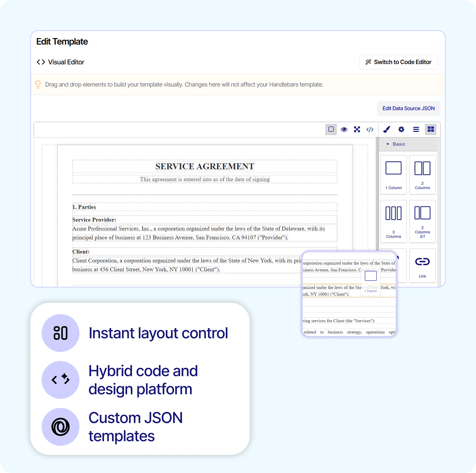
Task: Toggle preview mode with the eye icon
Action: [344, 129]
